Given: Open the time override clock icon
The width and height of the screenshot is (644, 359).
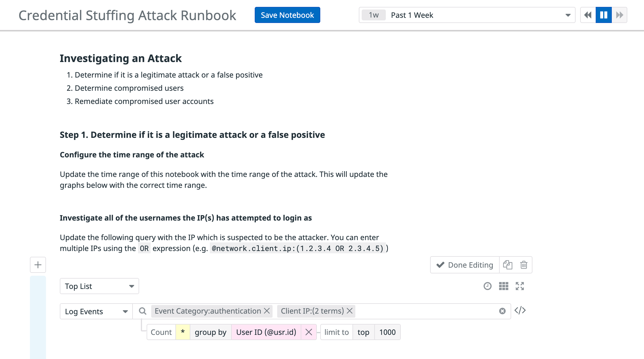Looking at the screenshot, I should click(x=487, y=286).
